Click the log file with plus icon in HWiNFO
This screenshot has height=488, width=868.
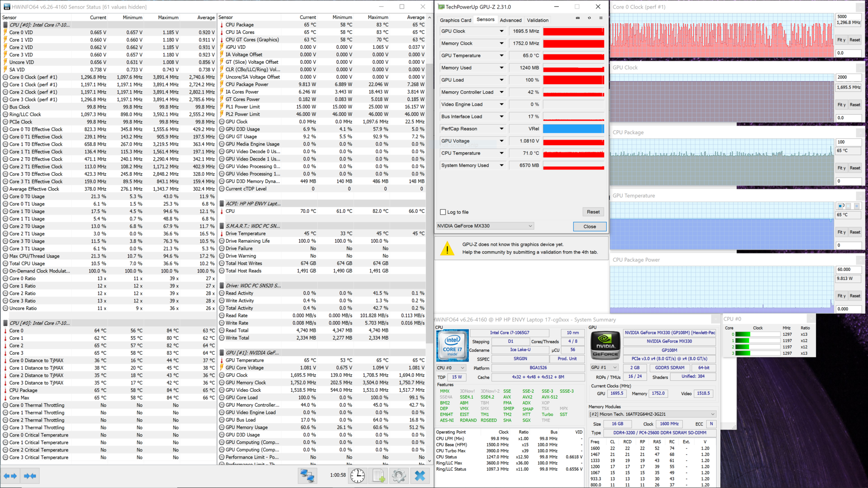(378, 475)
